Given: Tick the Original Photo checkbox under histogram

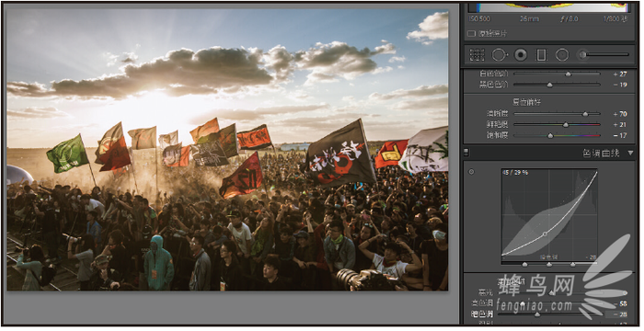Looking at the screenshot, I should [x=471, y=34].
